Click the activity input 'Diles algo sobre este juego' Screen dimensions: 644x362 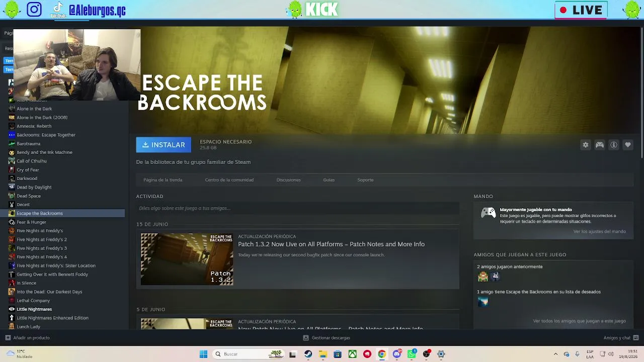pyautogui.click(x=298, y=208)
